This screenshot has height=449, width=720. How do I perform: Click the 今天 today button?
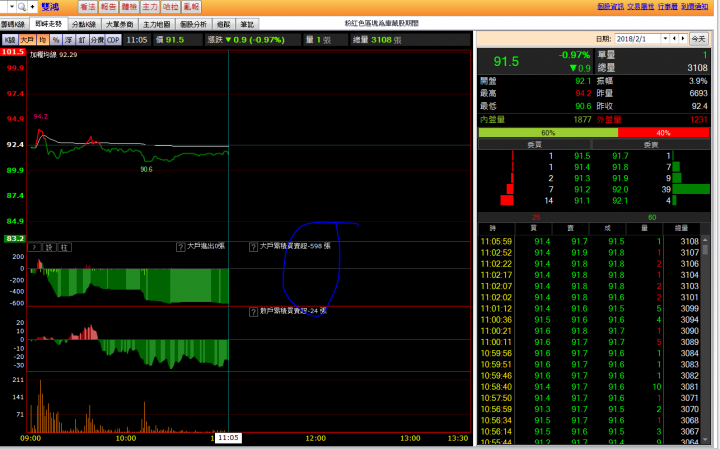pos(698,39)
